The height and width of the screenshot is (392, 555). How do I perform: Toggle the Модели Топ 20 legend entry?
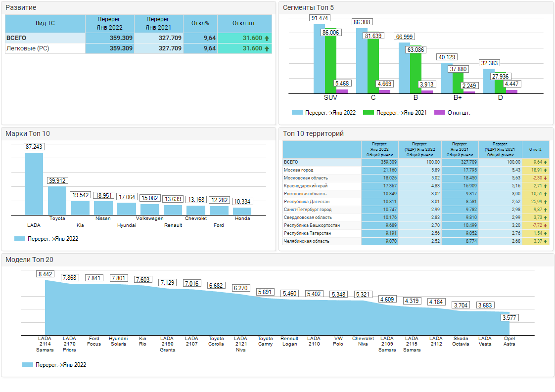tap(54, 365)
